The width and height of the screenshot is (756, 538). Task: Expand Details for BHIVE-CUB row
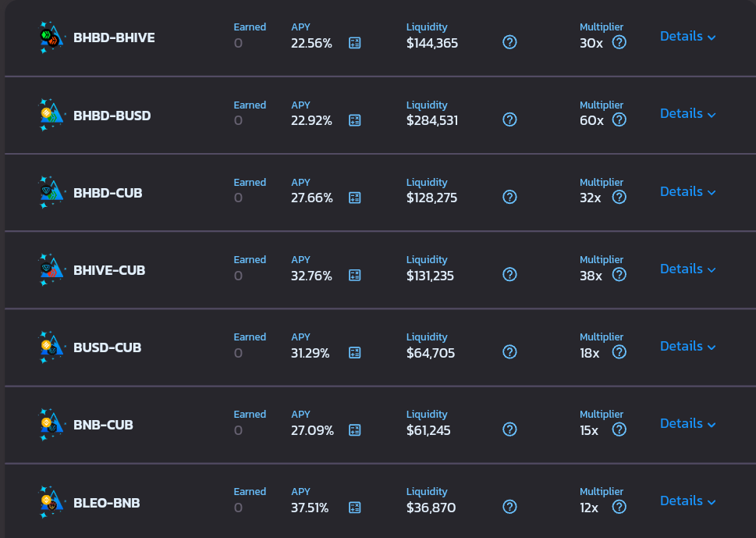687,269
